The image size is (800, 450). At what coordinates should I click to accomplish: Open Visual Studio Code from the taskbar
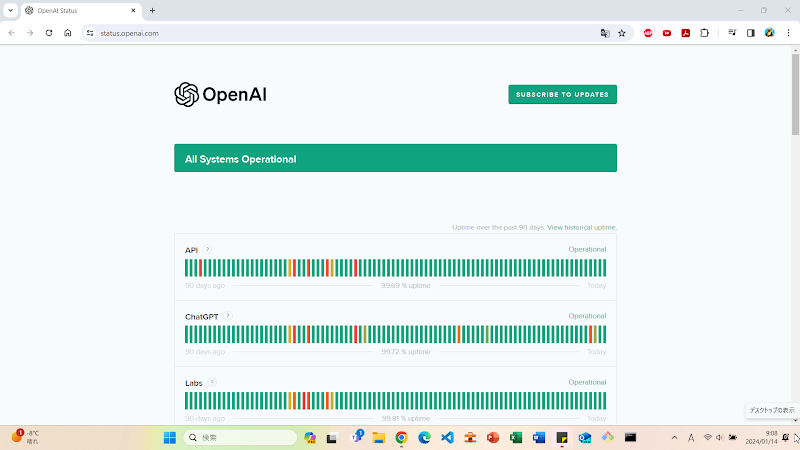coord(447,438)
